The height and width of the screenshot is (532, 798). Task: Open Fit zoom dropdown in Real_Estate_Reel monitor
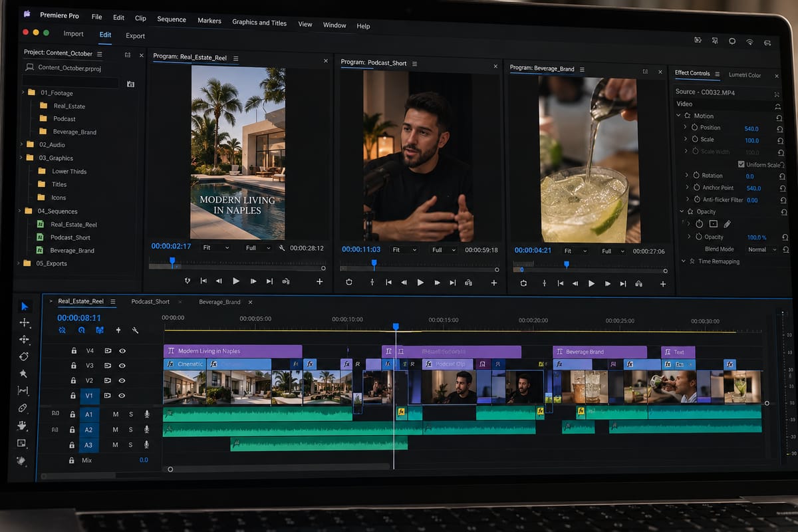pyautogui.click(x=215, y=247)
